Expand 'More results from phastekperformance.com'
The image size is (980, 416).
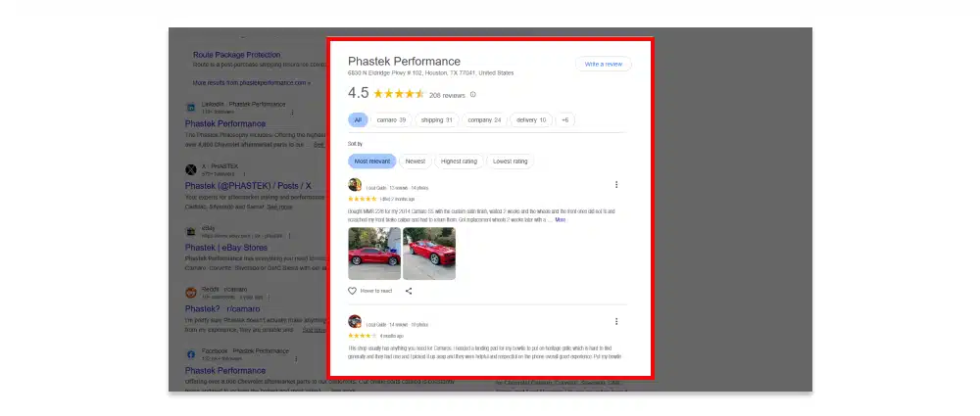pyautogui.click(x=251, y=83)
